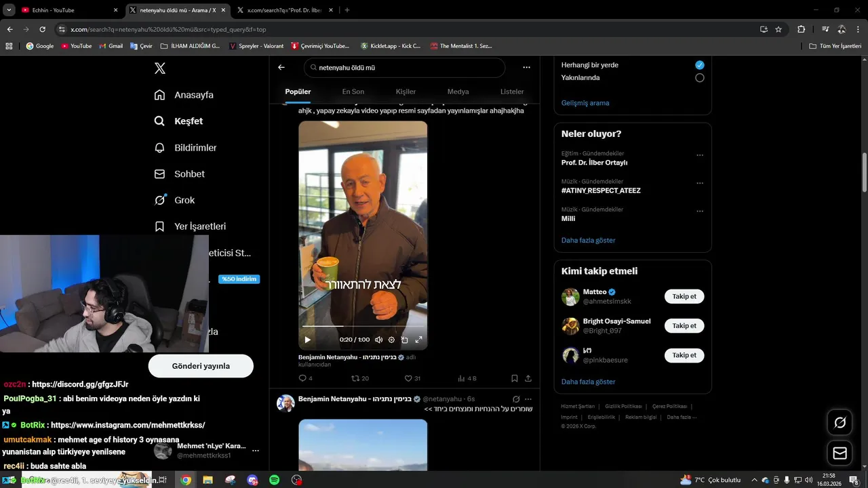Open the browser extensions puzzle icon
Screen dimensions: 868x488
point(801,29)
